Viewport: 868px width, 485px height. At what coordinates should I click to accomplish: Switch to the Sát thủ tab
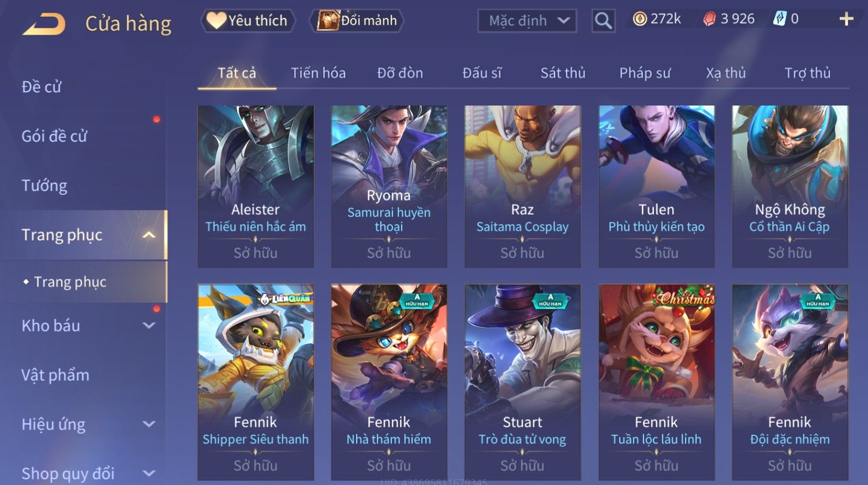[x=563, y=73]
